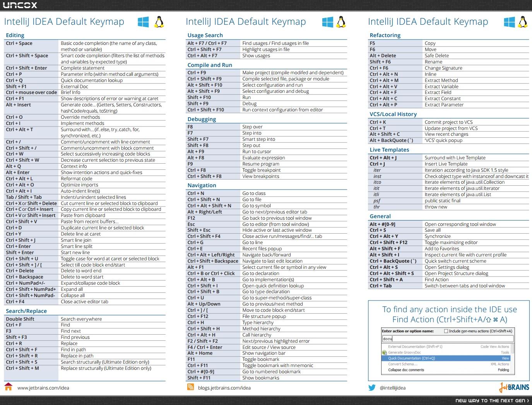Click the 'General' section heading
The image size is (532, 405).
coord(380,216)
